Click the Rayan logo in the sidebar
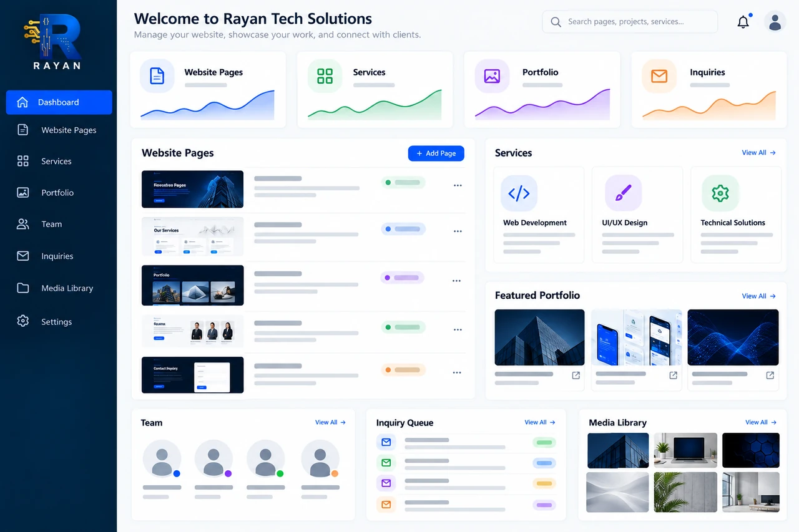Screen dimensions: 799x532 52,42
